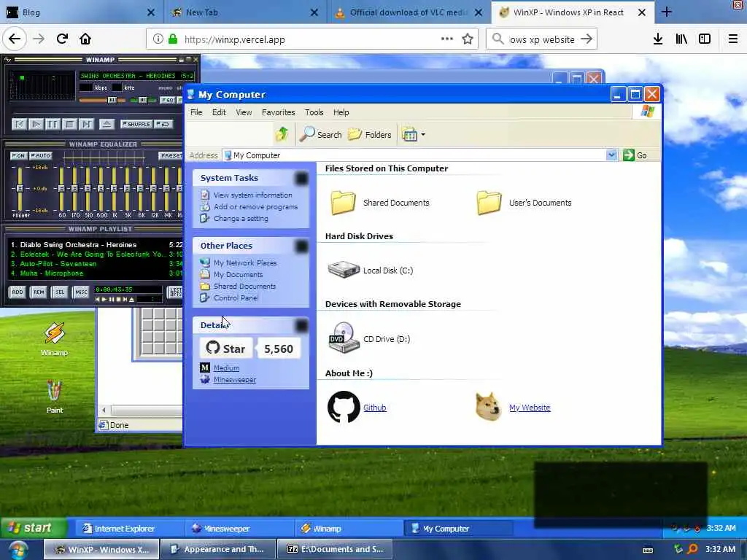Click Github octocat icon
The image size is (747, 560).
pos(344,407)
